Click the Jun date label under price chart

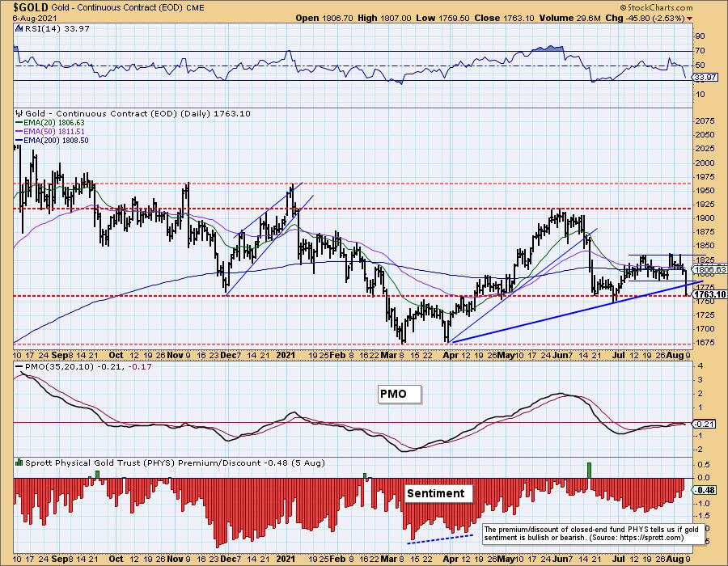(x=561, y=355)
